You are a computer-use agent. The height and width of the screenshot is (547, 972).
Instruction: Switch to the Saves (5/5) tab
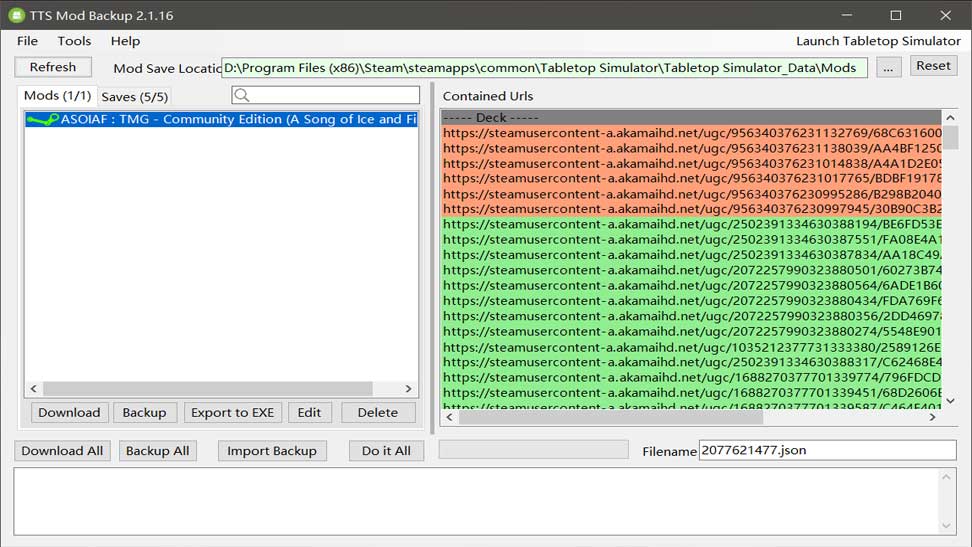[x=135, y=97]
